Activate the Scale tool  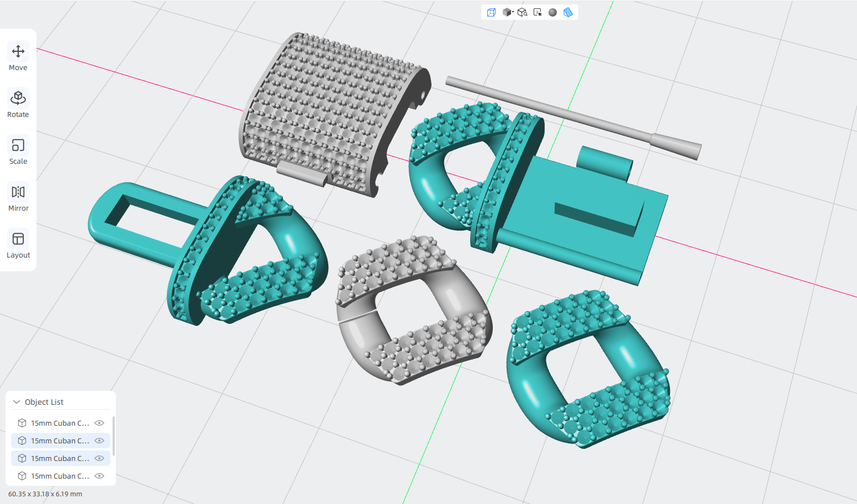(x=18, y=151)
